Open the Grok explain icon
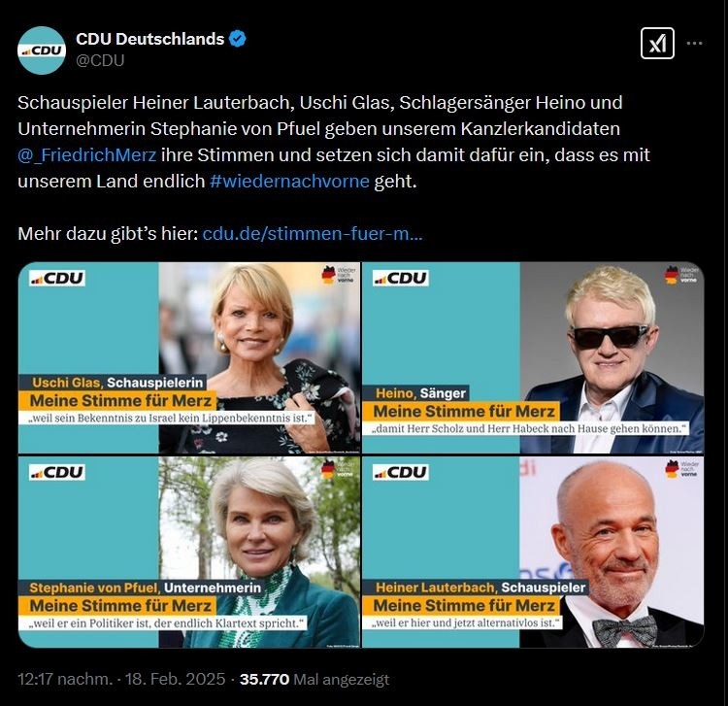The height and width of the screenshot is (706, 728). pyautogui.click(x=657, y=43)
